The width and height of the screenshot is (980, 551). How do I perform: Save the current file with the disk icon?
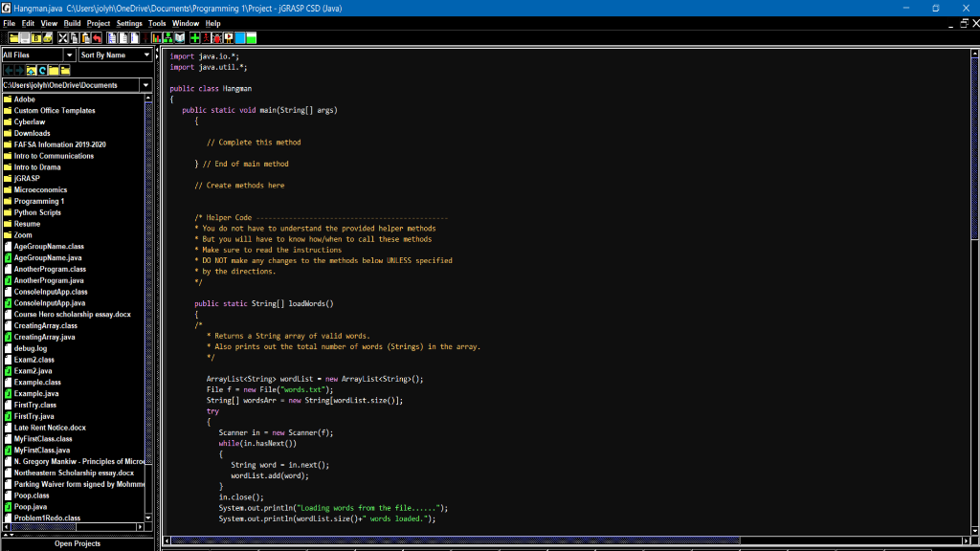(24, 38)
